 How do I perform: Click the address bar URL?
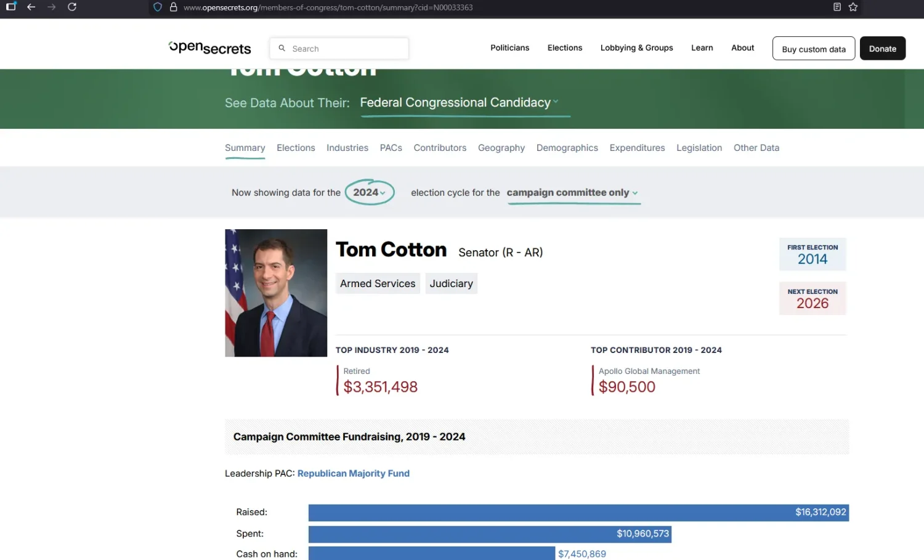[x=328, y=7]
